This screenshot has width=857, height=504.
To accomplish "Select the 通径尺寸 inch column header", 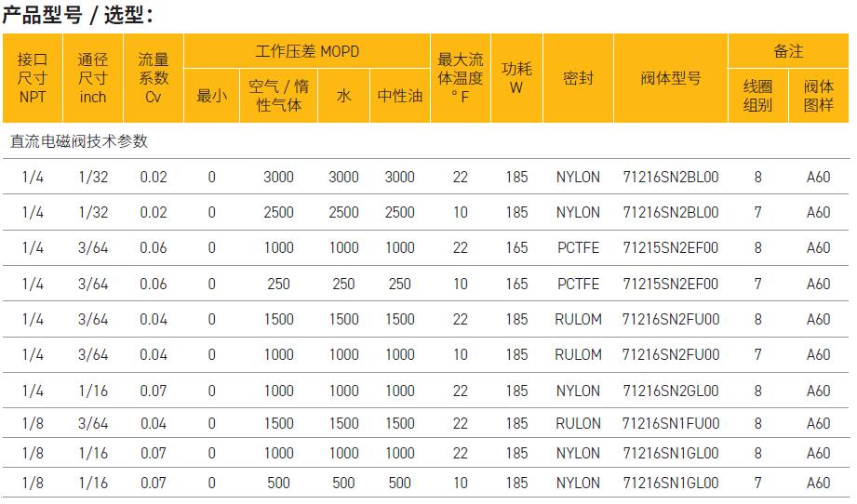I will (x=93, y=78).
